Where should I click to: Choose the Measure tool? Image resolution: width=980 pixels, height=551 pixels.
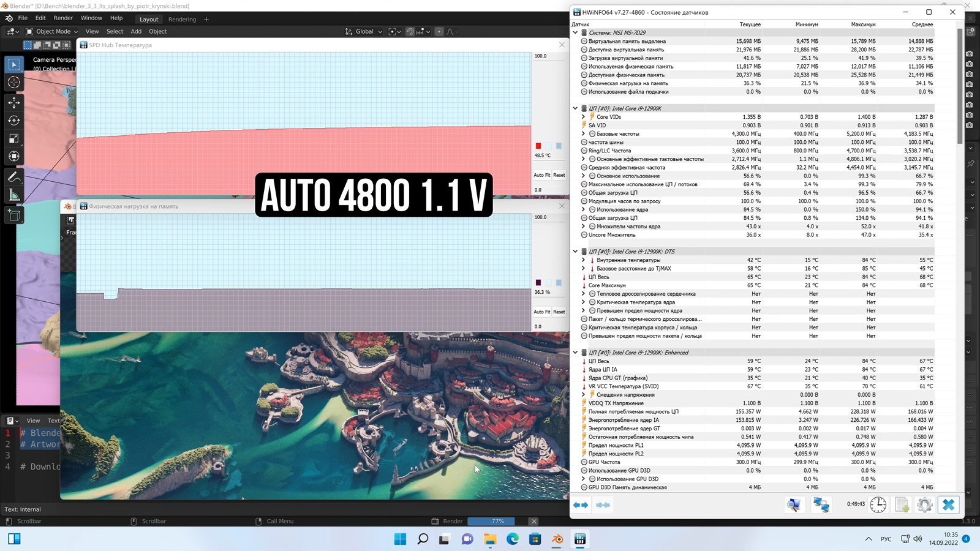point(13,195)
